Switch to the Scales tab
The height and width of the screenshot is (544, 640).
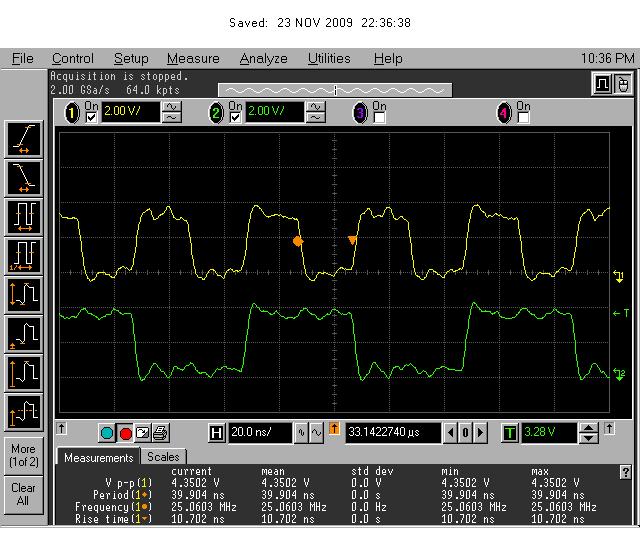pos(163,457)
